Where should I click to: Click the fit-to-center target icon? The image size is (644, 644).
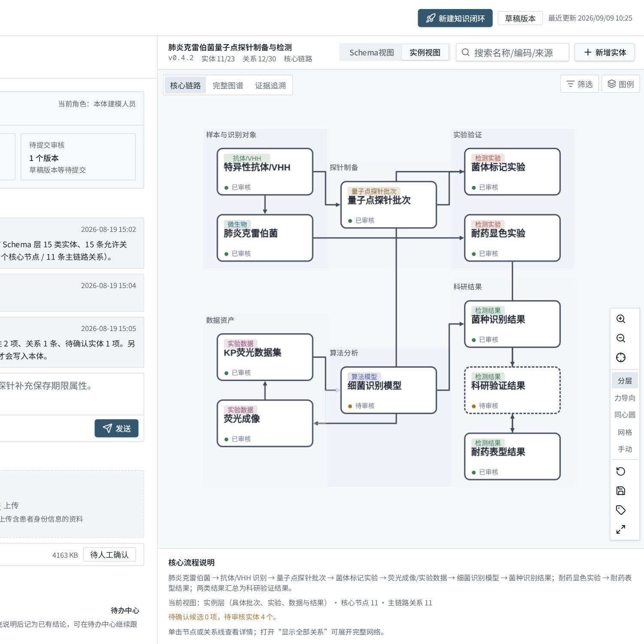[x=621, y=358]
